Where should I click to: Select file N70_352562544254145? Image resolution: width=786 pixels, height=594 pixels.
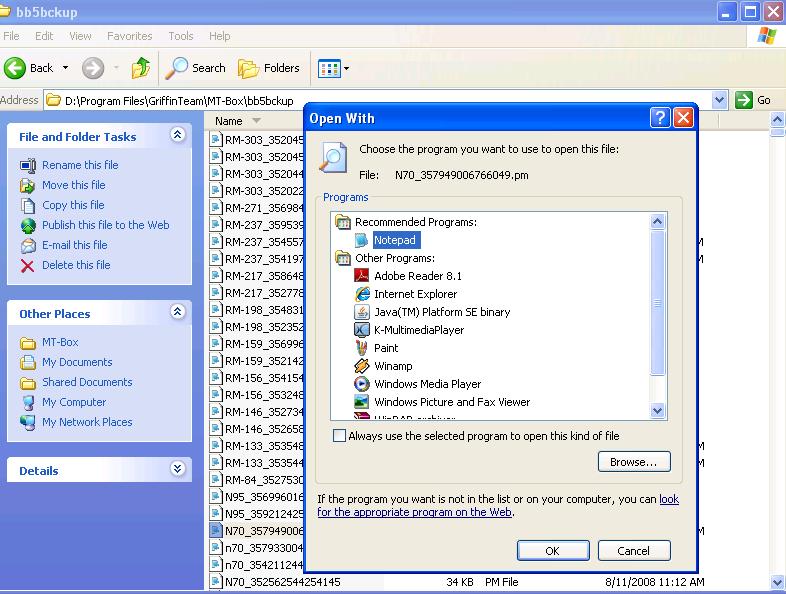point(282,582)
